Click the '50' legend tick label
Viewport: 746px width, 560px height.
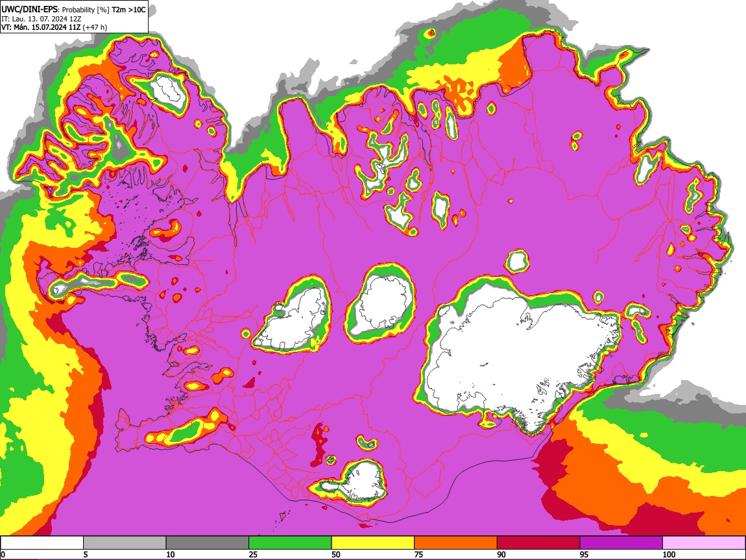point(336,554)
